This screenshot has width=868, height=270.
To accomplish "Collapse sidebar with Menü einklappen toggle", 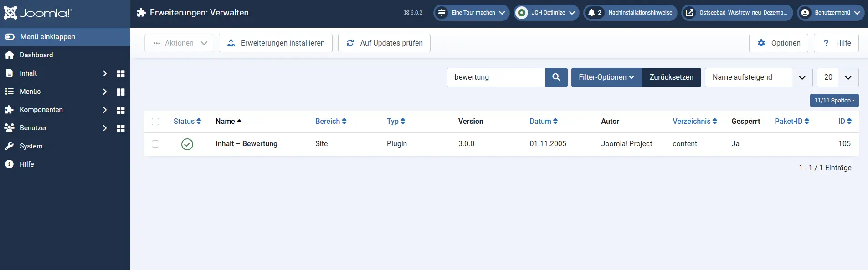I will click(x=10, y=37).
